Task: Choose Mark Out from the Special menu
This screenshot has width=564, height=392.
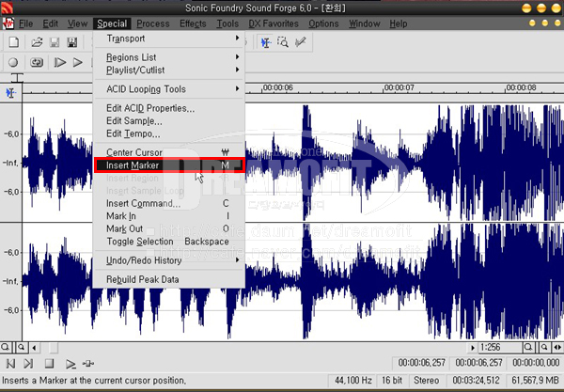Action: click(169, 228)
